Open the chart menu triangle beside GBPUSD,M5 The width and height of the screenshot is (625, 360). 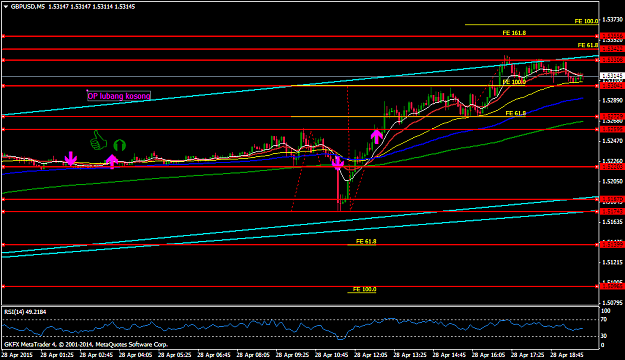[6, 7]
